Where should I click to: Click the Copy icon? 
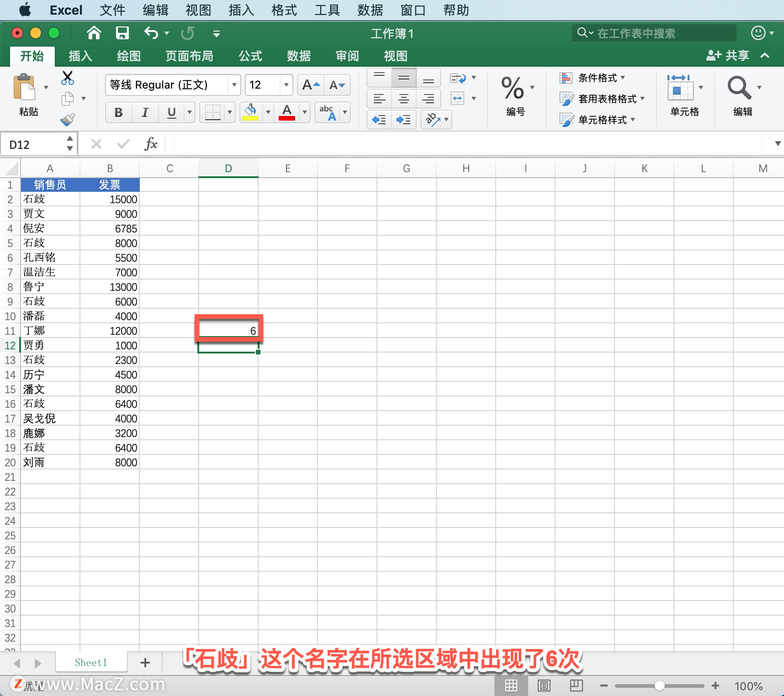pos(68,98)
